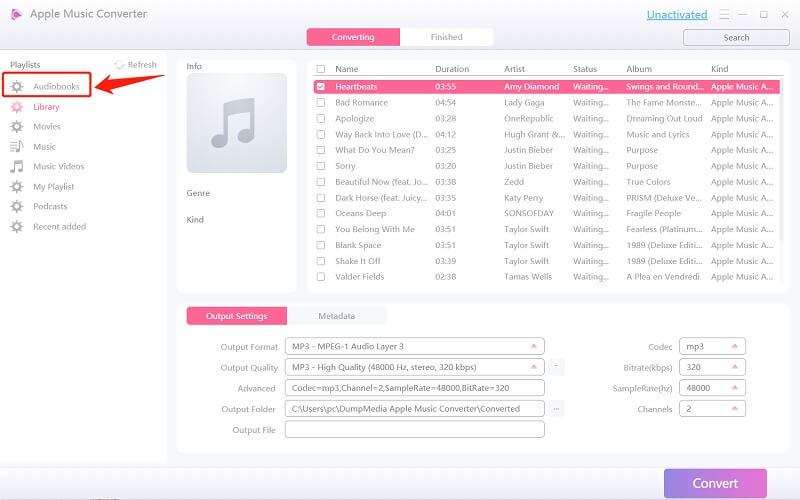
Task: Check the Dark Horse checkbox
Action: pos(320,197)
